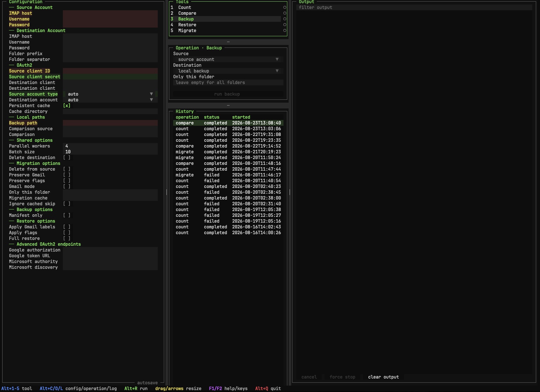
Task: Select the failed migrate row from 2026-08-20T11:46:17
Action: pos(228,175)
